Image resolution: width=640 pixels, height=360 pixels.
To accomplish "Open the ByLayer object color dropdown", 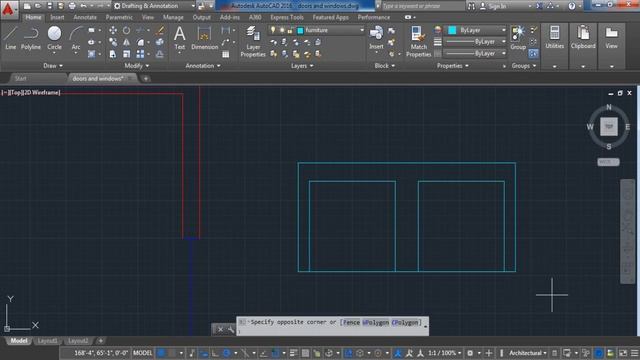I will tap(476, 30).
